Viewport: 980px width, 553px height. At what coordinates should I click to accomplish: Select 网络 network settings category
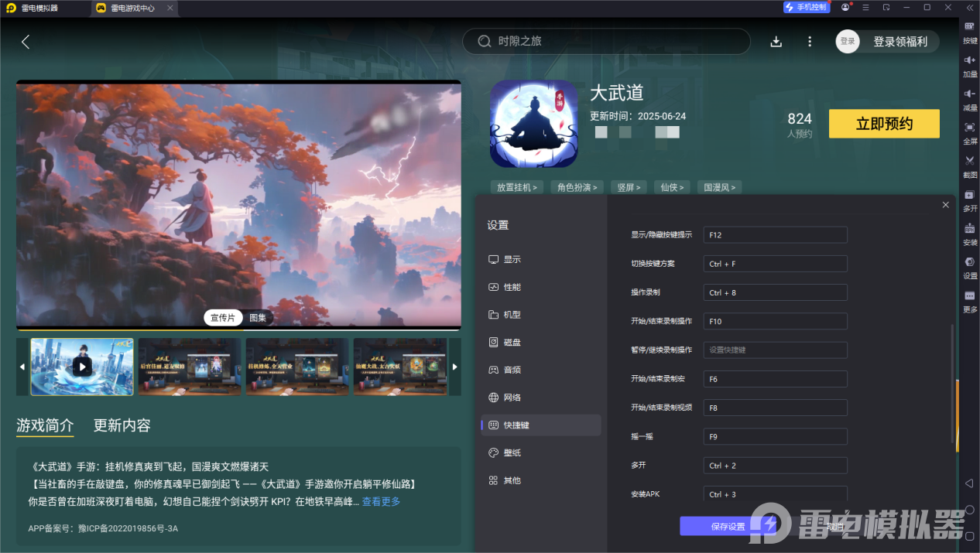click(x=541, y=398)
